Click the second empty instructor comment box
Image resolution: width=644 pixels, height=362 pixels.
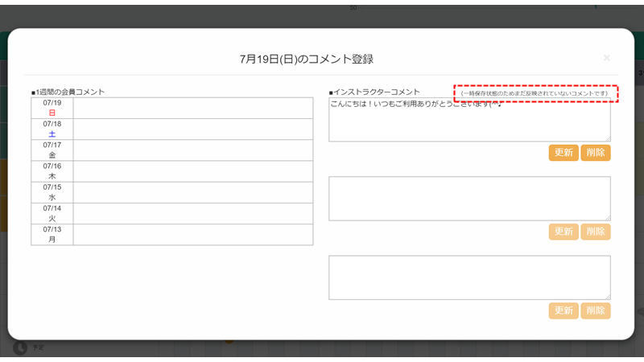coord(469,199)
